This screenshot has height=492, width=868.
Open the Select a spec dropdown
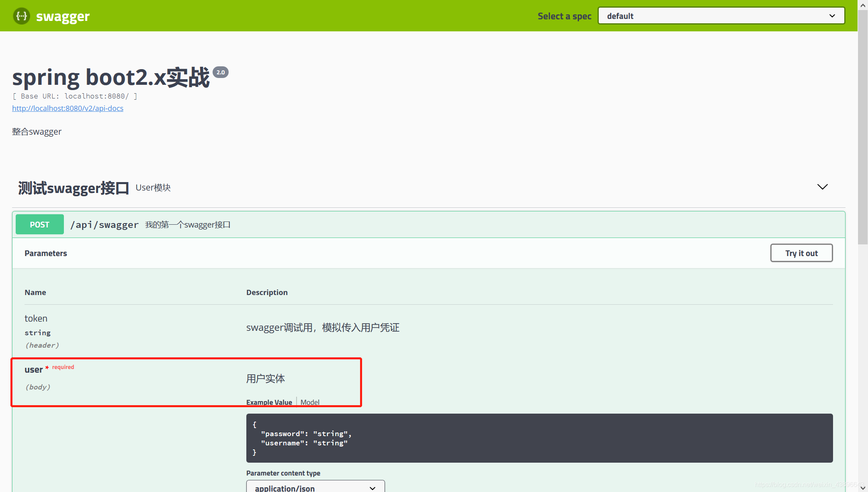coord(721,16)
